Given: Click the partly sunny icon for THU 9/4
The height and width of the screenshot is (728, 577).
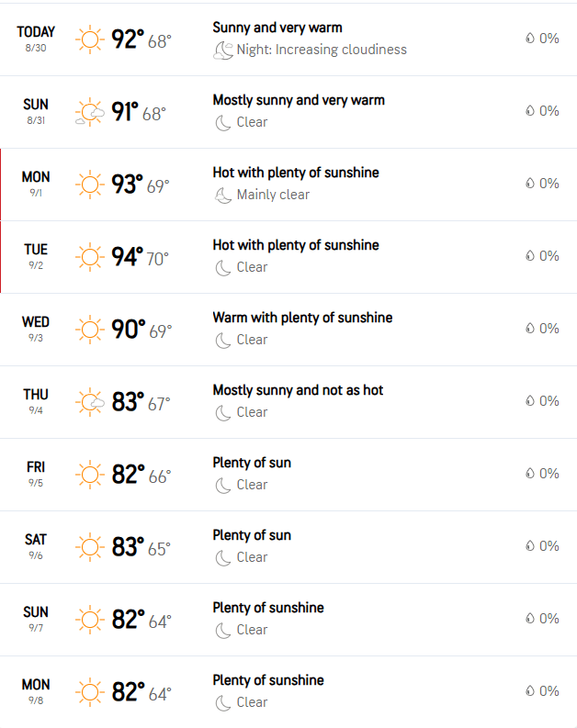Looking at the screenshot, I should [89, 402].
